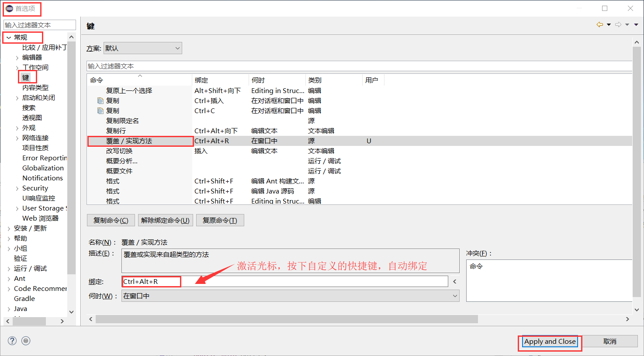Expand the Security tree node

point(17,188)
